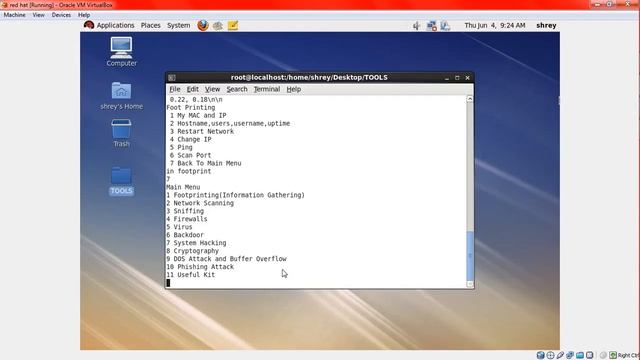Click the tray icon beside the clock
The width and height of the screenshot is (640, 360).
click(x=445, y=26)
